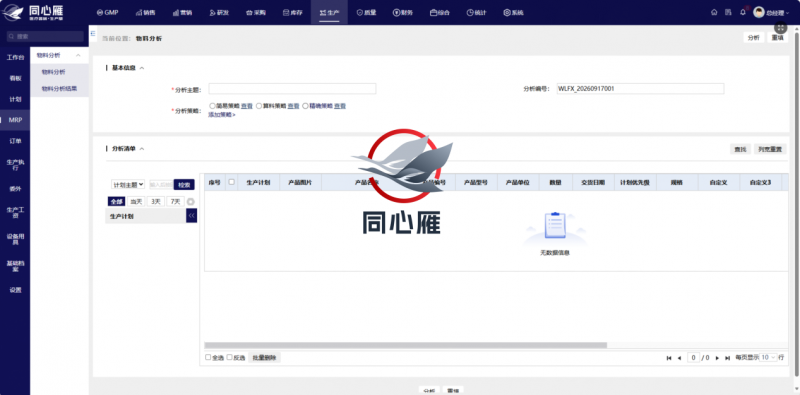This screenshot has height=395, width=800.
Task: Select the 精确策略 radio button
Action: coord(305,106)
